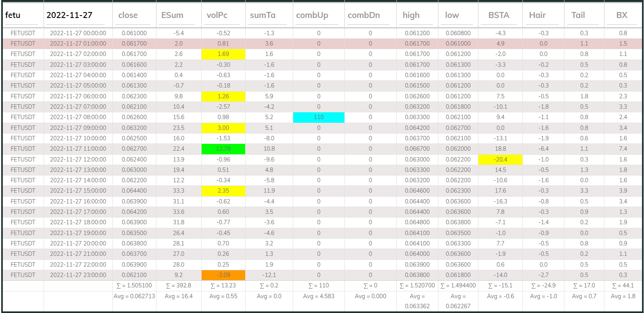This screenshot has width=644, height=313.
Task: Click timestamp 2022-11-27 15:00:00
Action: (78, 191)
